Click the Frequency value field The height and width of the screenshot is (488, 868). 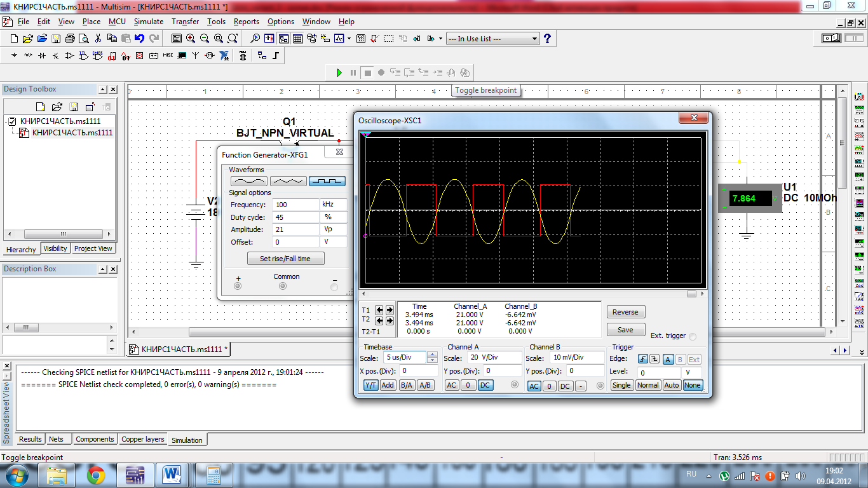pos(295,205)
